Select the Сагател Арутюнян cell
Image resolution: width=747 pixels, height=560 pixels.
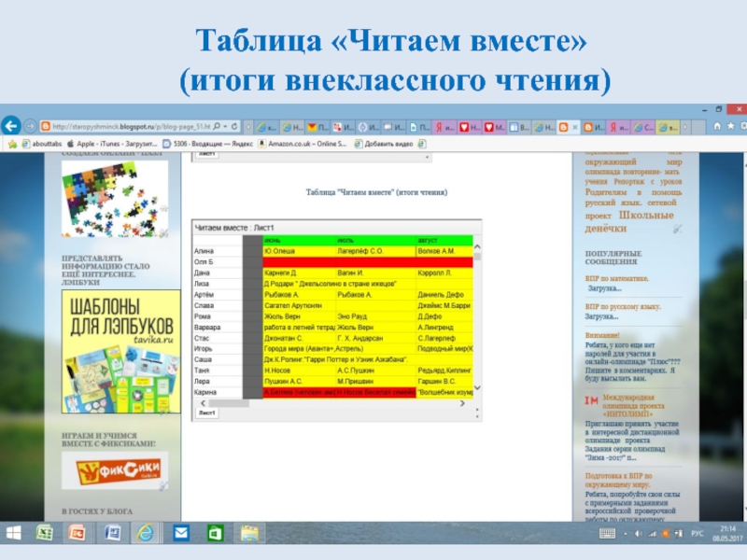pyautogui.click(x=299, y=306)
